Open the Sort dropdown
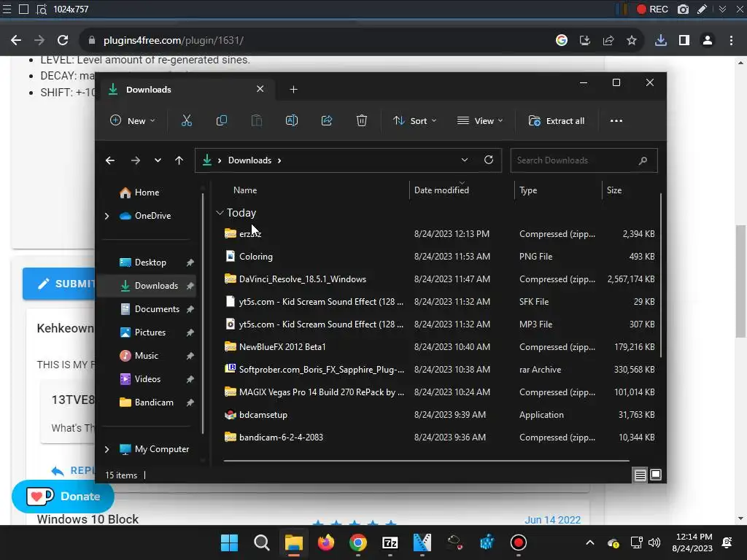The width and height of the screenshot is (747, 560). (x=414, y=121)
